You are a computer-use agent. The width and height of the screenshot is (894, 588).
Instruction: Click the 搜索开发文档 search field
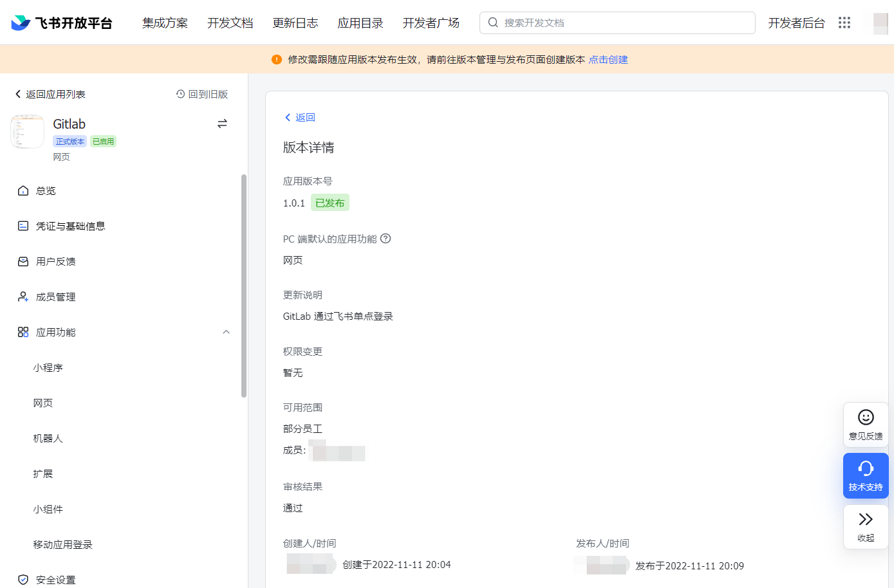617,23
